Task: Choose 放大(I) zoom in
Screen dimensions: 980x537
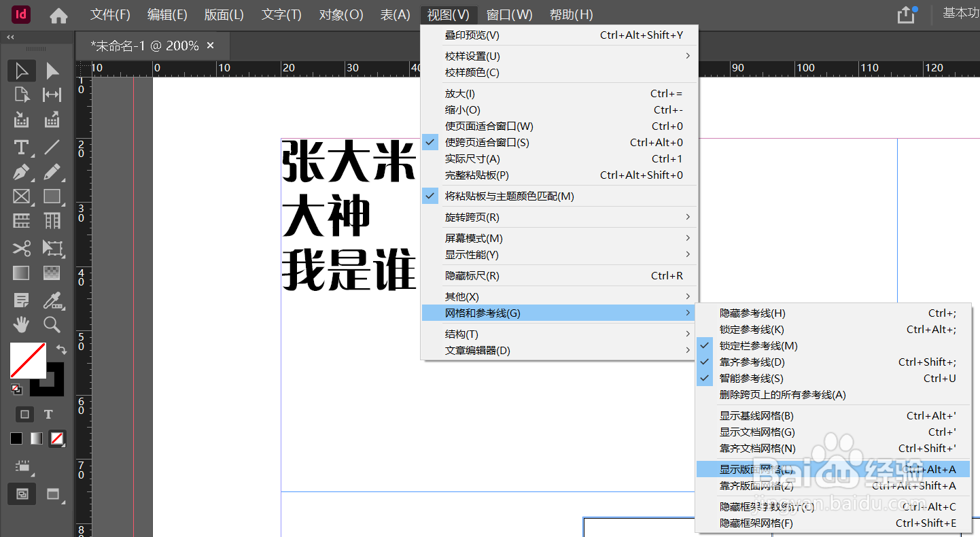Action: (x=560, y=94)
